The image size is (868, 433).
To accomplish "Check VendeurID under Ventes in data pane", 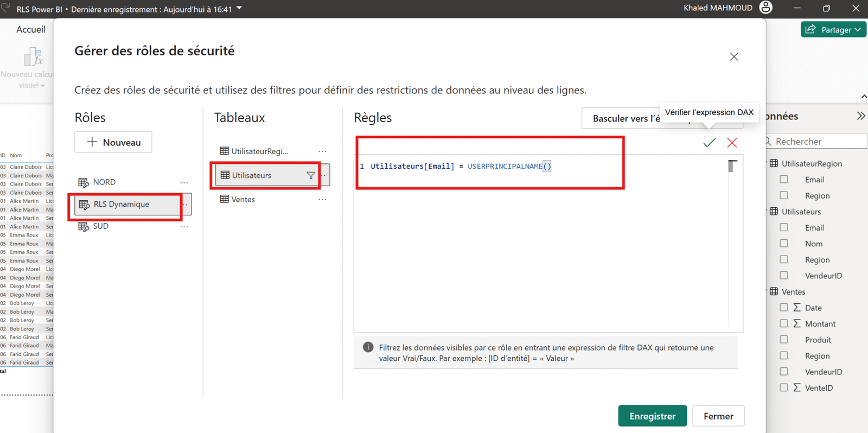I will (784, 372).
